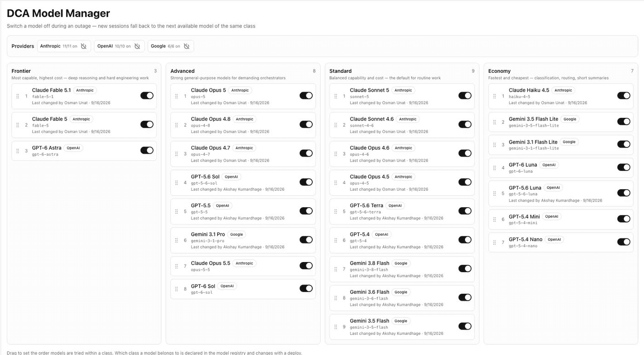
Task: Click the Claude Opus 4.5 model name
Action: pos(369,177)
